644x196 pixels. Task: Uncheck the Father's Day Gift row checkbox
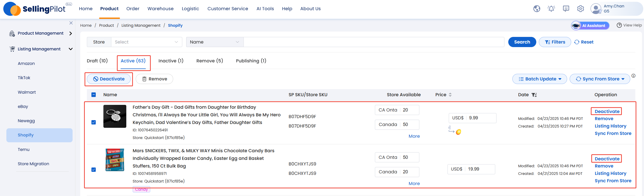pyautogui.click(x=93, y=122)
